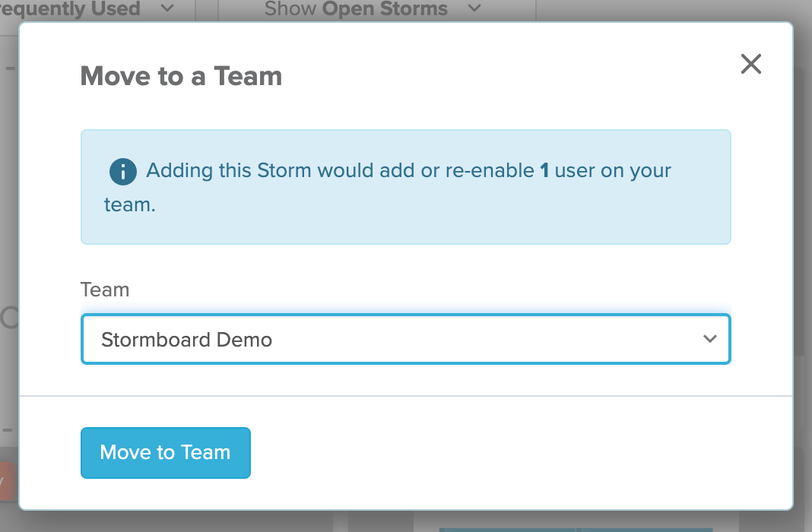Screen dimensions: 812x532
Task: Click the Move to Team button
Action: [166, 453]
